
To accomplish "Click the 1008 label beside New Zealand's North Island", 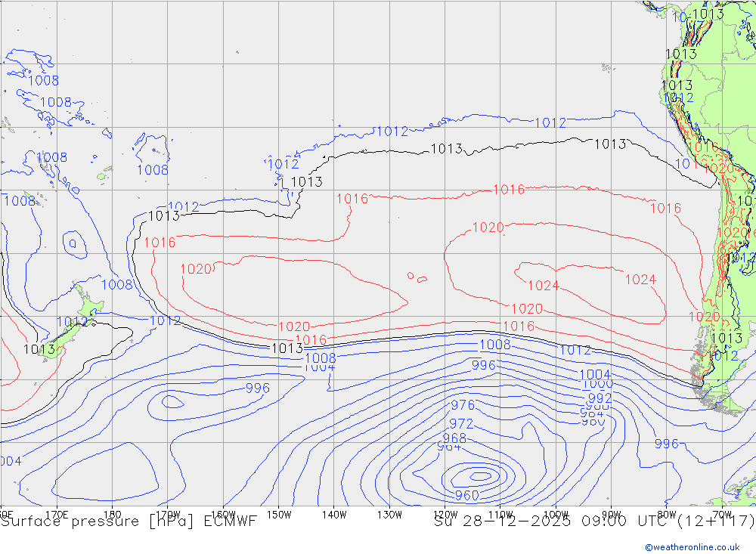I will pyautogui.click(x=116, y=284).
